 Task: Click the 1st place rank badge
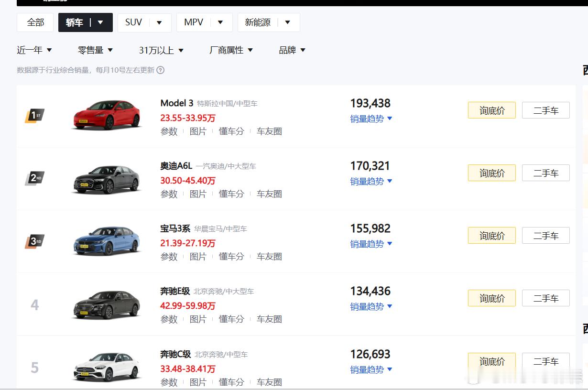34,116
